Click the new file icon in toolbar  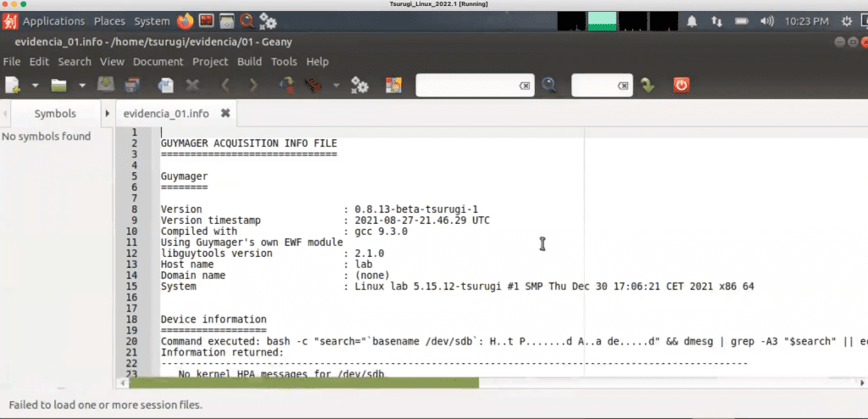(13, 86)
